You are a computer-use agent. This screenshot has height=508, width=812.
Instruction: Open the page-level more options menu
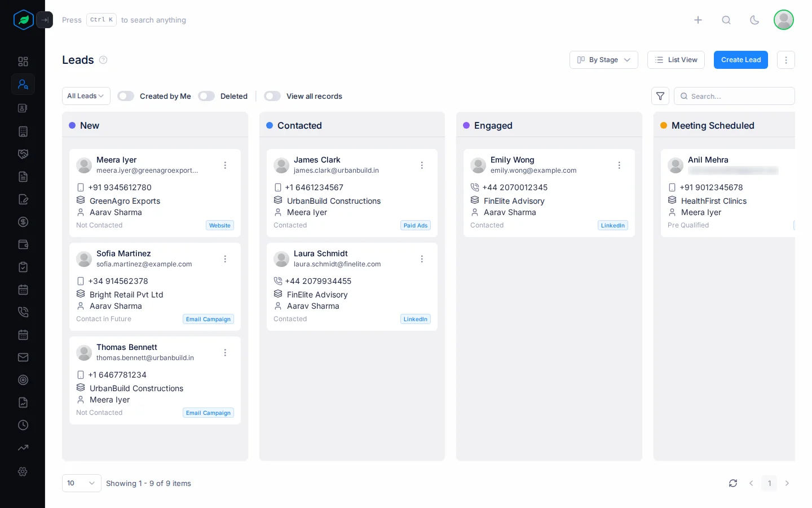(786, 60)
